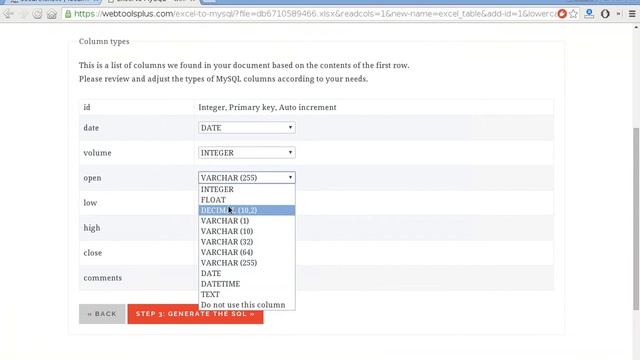Image resolution: width=640 pixels, height=360 pixels.
Task: Click the 'high' column name
Action: (92, 228)
